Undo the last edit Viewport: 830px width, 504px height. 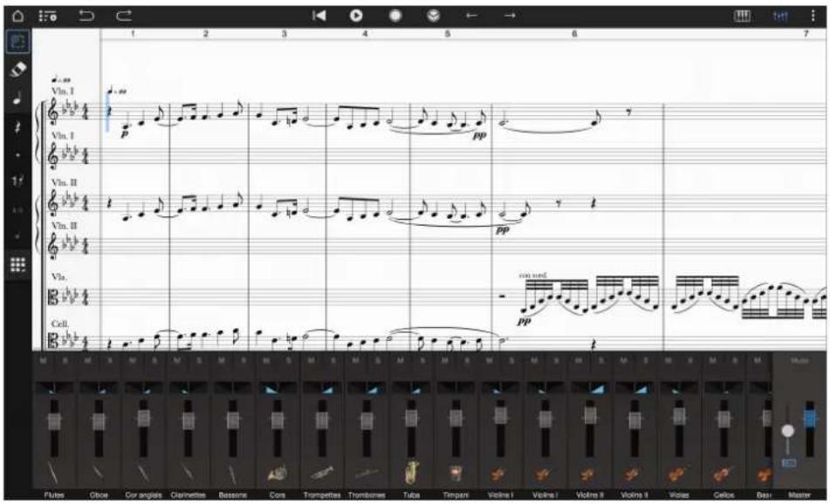(86, 16)
